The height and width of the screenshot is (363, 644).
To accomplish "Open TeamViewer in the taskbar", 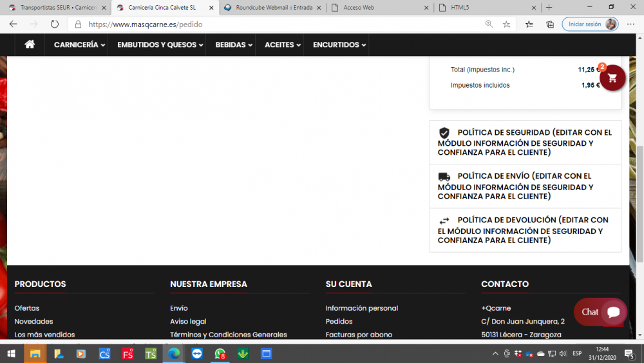I will 197,353.
